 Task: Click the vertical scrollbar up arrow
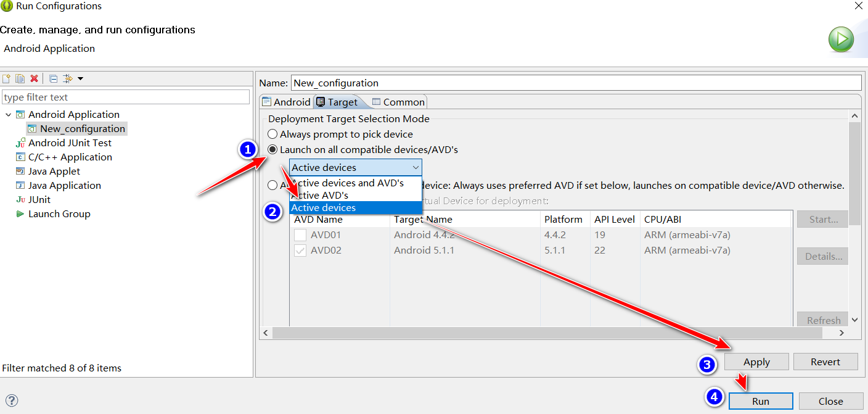tap(854, 116)
